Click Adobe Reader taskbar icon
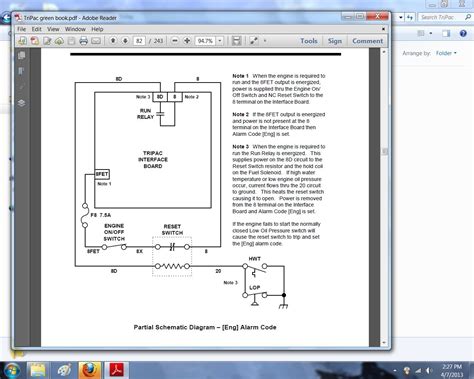474x379 pixels. (x=117, y=370)
